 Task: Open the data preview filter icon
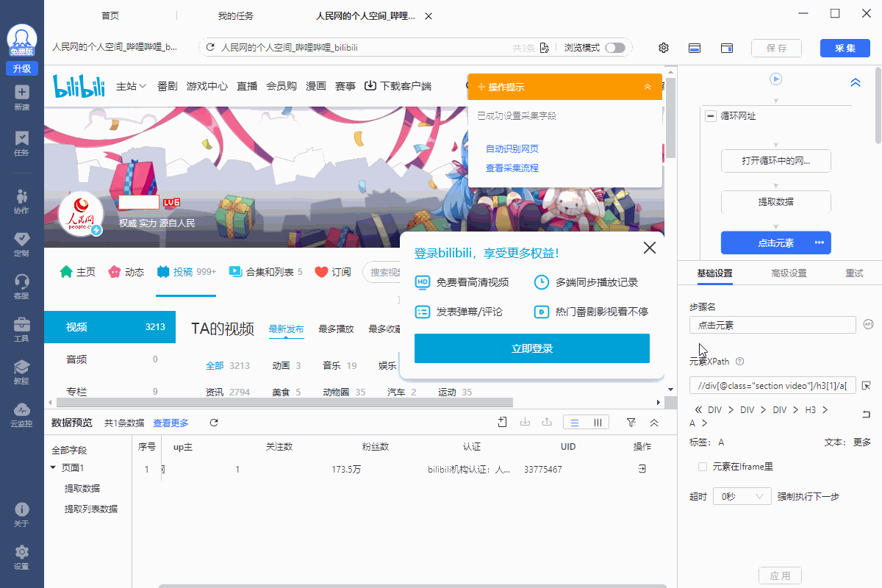[x=631, y=423]
